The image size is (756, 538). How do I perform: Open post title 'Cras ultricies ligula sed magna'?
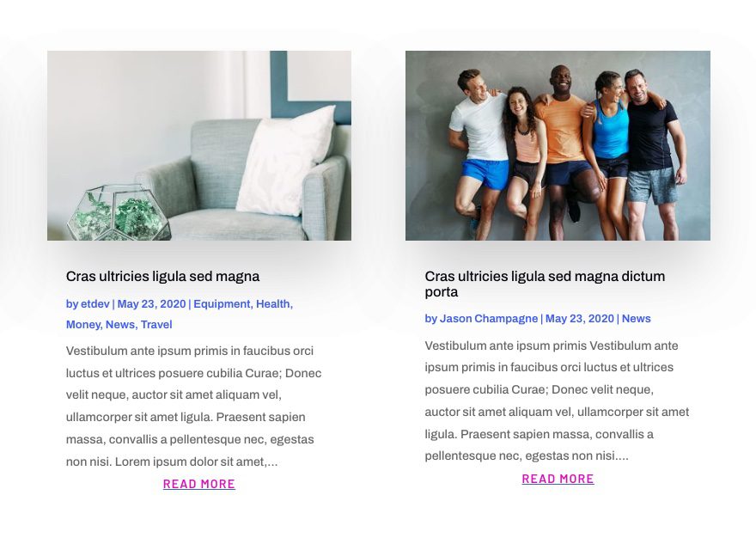(162, 277)
